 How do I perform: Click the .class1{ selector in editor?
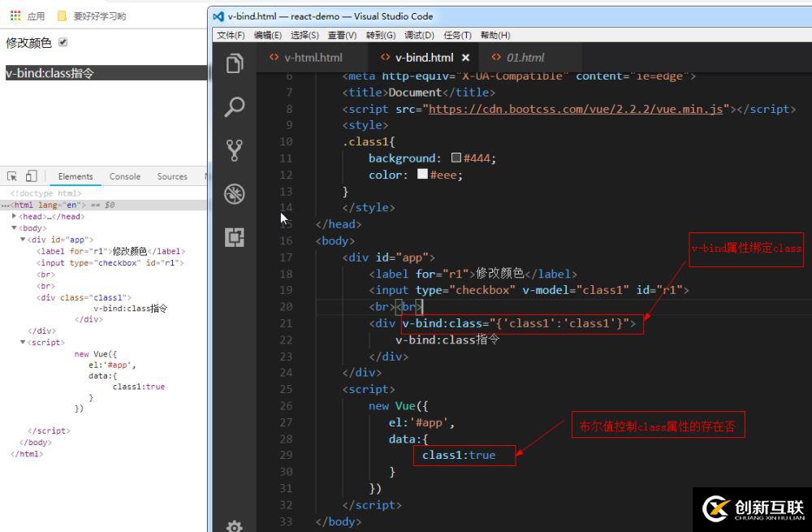tap(369, 141)
